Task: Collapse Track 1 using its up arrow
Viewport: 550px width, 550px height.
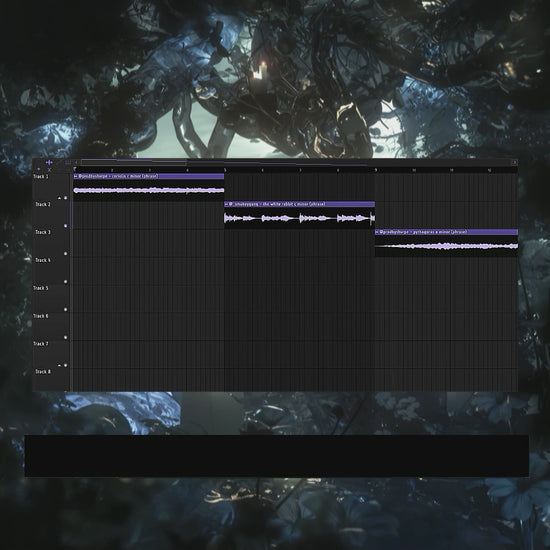Action: pos(59,198)
